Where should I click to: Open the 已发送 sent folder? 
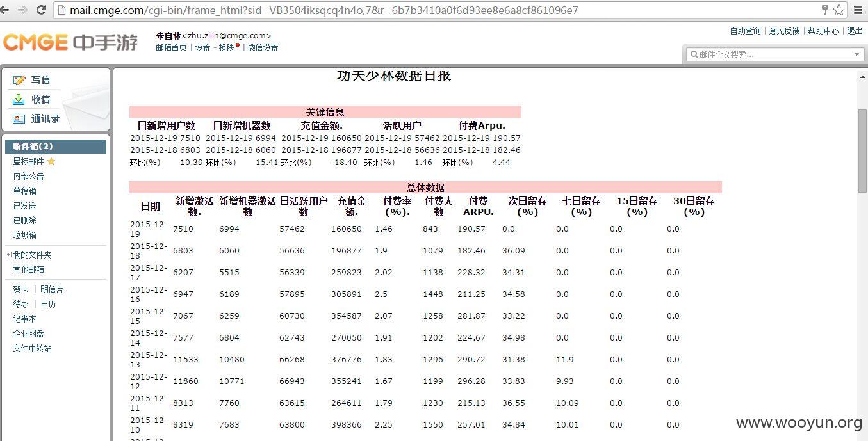tap(25, 205)
